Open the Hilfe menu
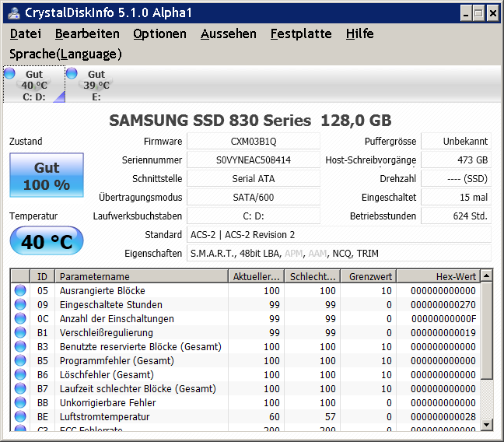 point(359,33)
